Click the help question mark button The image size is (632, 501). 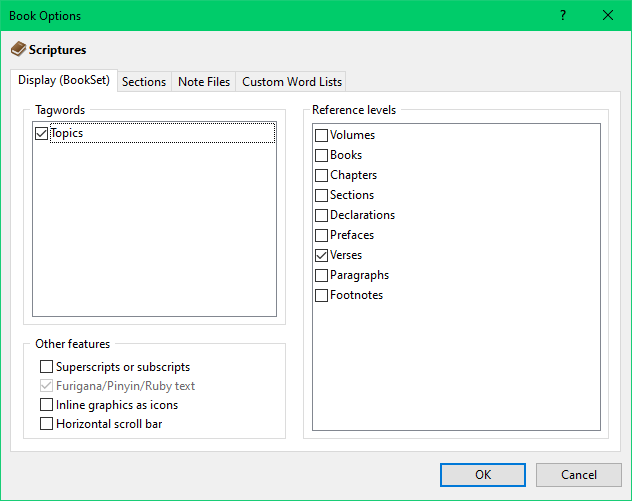point(563,15)
